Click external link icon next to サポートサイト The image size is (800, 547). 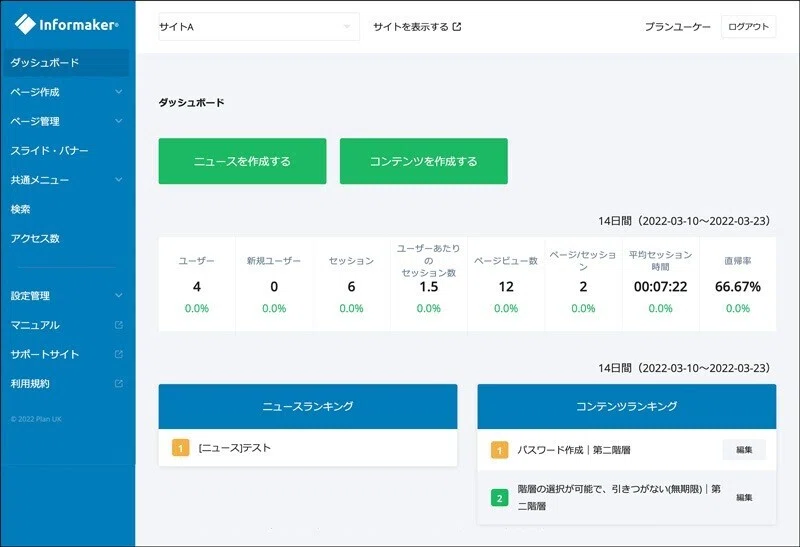pyautogui.click(x=118, y=354)
